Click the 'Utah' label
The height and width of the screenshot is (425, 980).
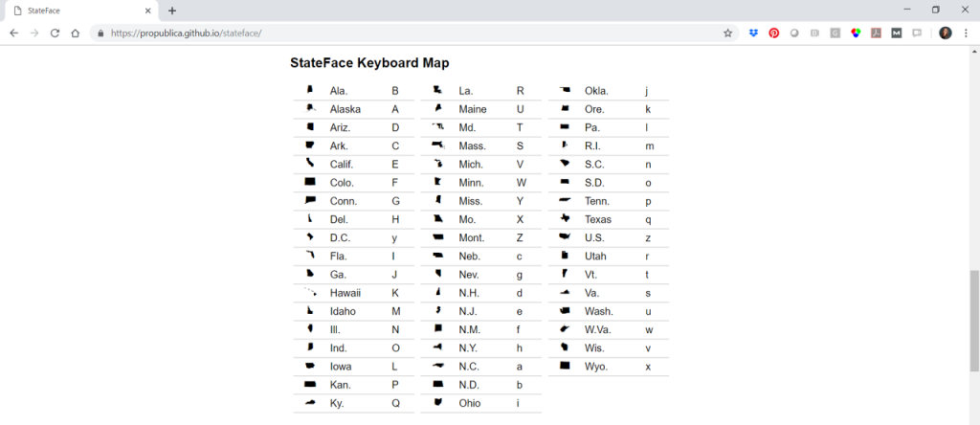coord(595,257)
